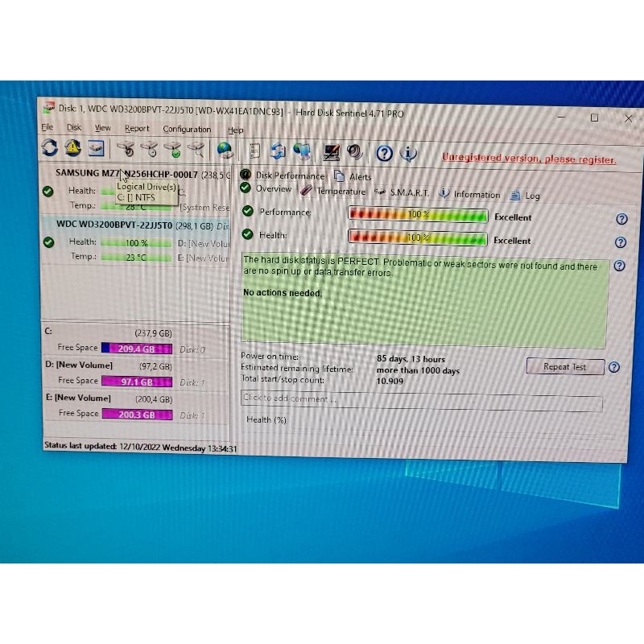This screenshot has height=644, width=644.
Task: Open the View menu
Action: pos(103,128)
